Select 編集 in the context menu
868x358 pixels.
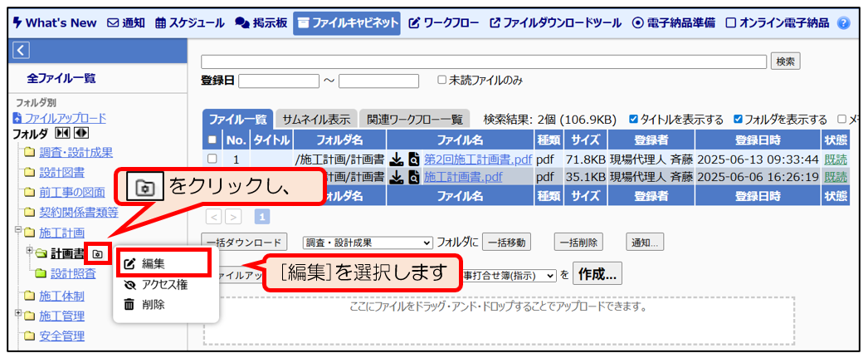(153, 264)
